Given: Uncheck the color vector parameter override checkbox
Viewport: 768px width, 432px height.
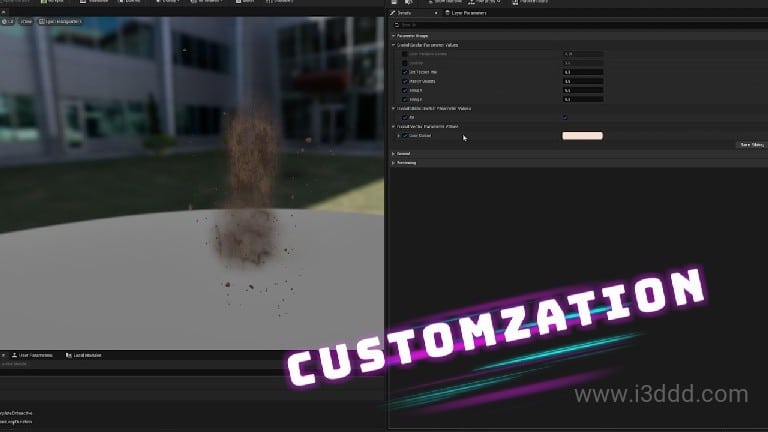Looking at the screenshot, I should [x=405, y=136].
